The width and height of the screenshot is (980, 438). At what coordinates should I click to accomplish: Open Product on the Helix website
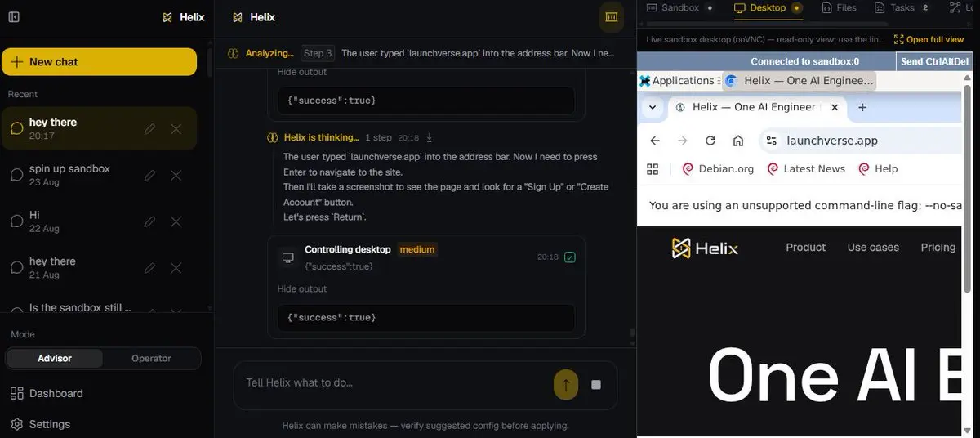point(805,247)
